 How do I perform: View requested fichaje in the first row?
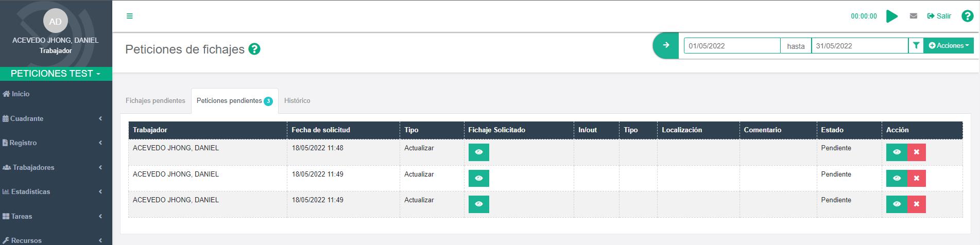point(478,152)
